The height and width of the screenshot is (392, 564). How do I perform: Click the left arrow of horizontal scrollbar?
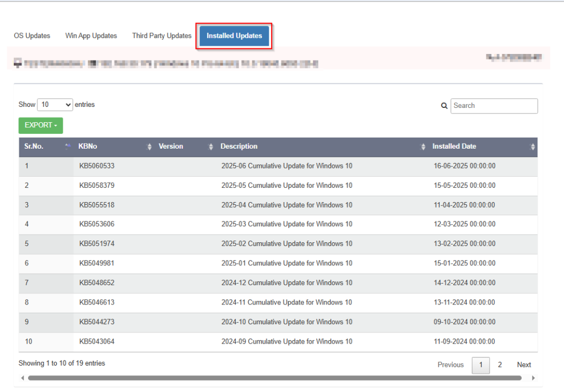pos(23,378)
